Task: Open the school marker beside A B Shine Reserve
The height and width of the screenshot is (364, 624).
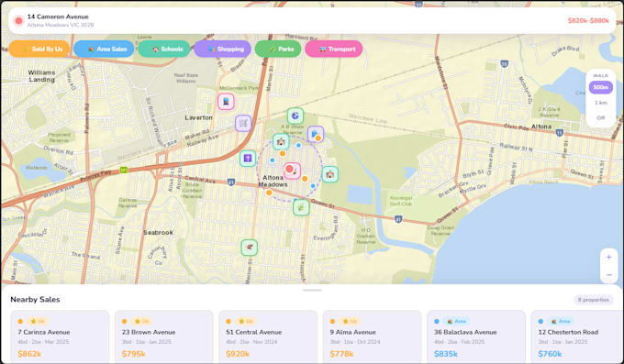Action: click(281, 141)
